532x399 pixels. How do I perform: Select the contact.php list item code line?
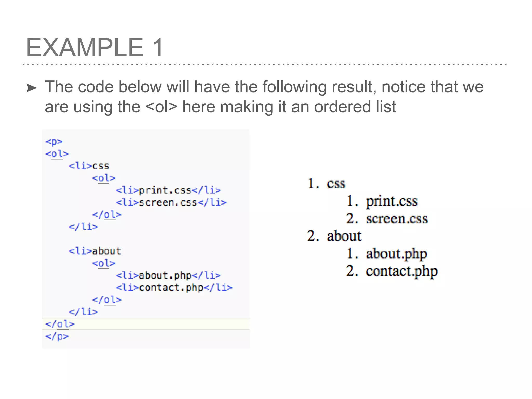tap(174, 288)
